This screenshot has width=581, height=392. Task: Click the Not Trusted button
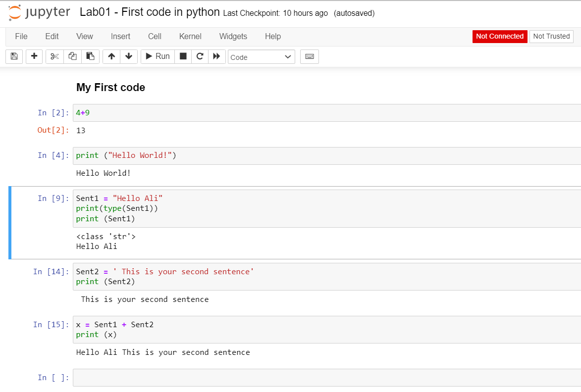(x=551, y=36)
